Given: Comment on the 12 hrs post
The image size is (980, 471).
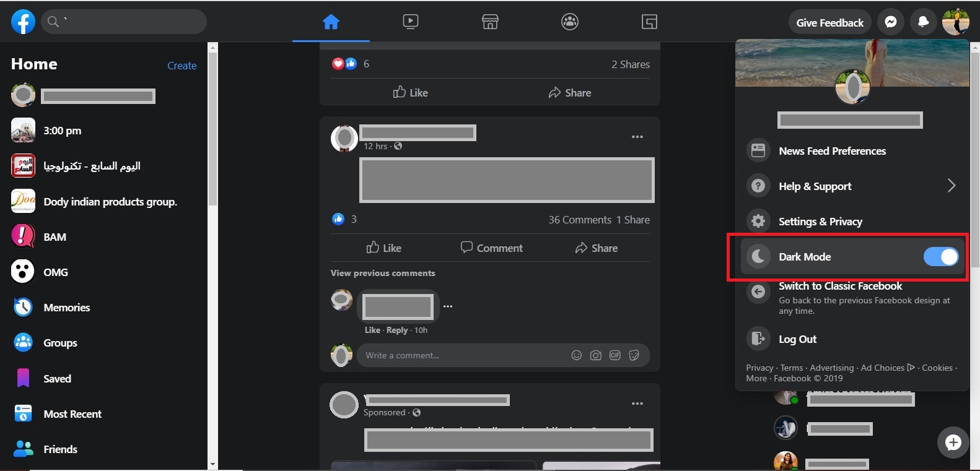Looking at the screenshot, I should click(x=491, y=248).
